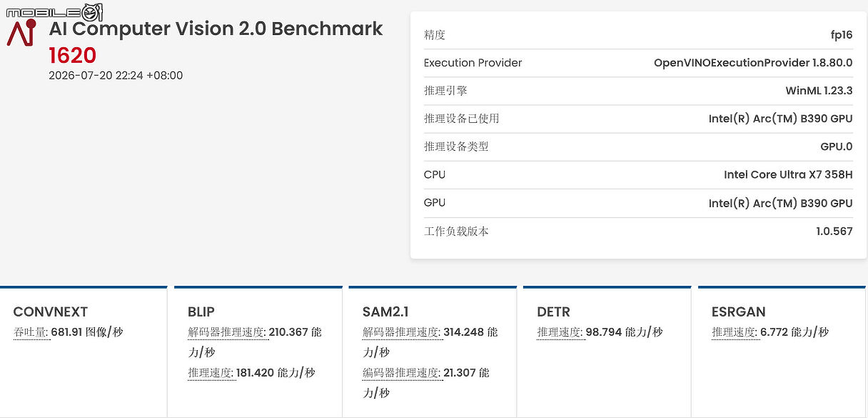Viewport: 868px width, 418px height.
Task: Click 编码器推理速度 label under SAM2.1
Action: click(x=402, y=373)
